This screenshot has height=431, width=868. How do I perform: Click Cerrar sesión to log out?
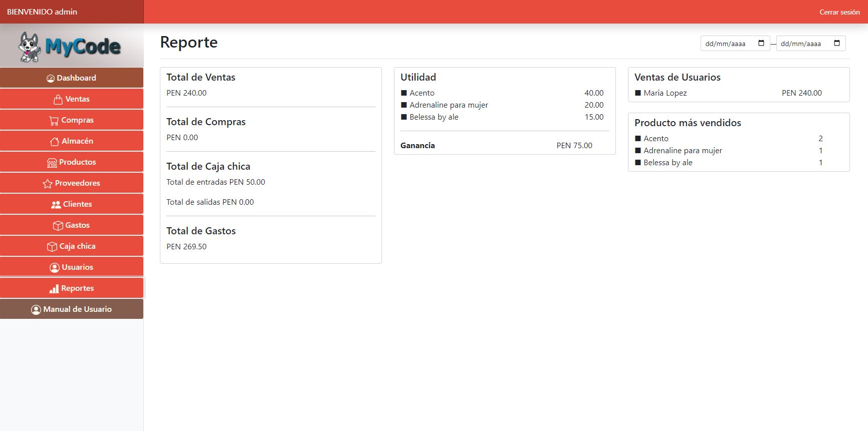coord(839,12)
